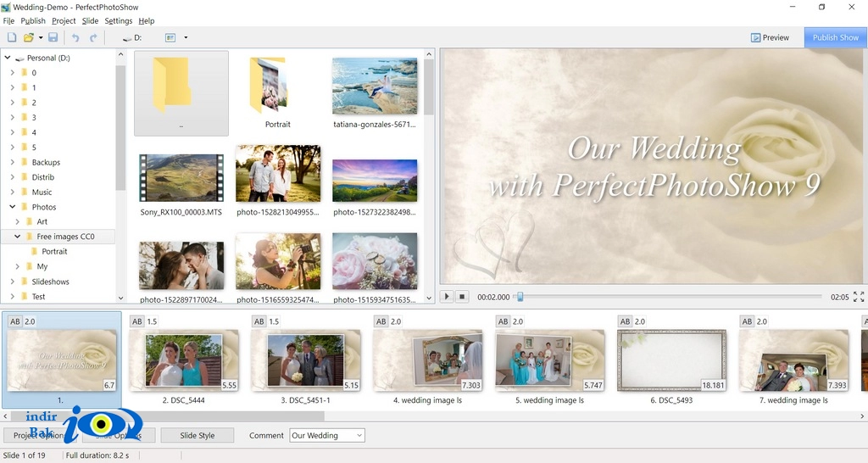
Task: Select the D: drive toolbar button
Action: 132,37
